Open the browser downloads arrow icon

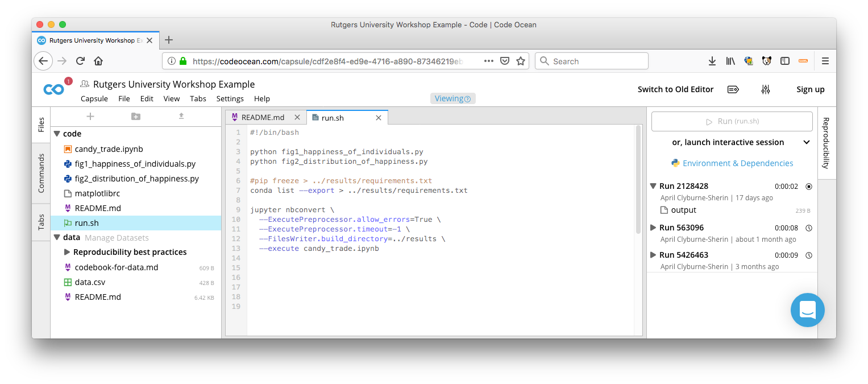[712, 61]
